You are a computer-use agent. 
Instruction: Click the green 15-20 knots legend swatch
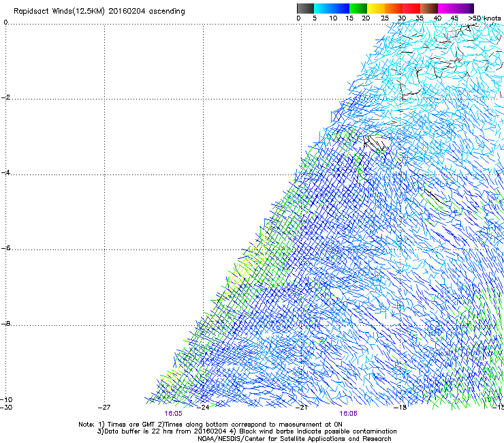pos(358,8)
